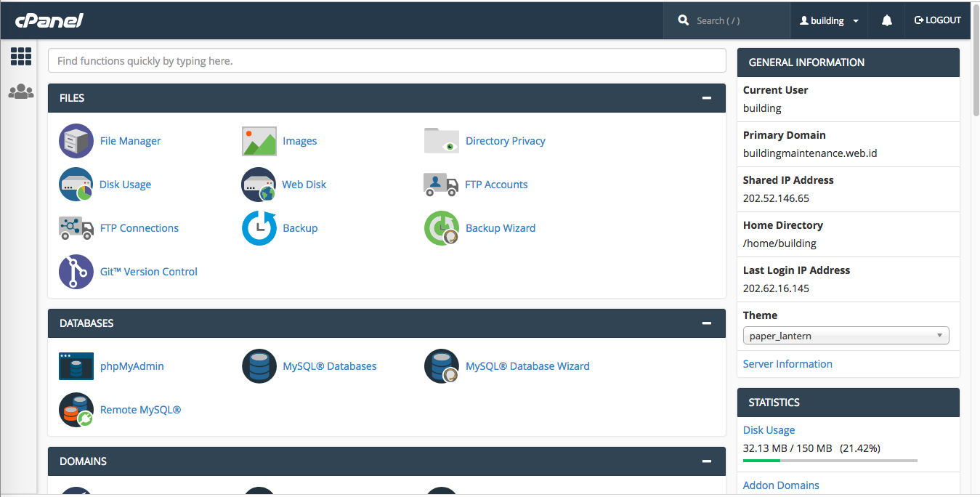Click the Remote MySQL link text
This screenshot has width=980, height=497.
click(141, 410)
